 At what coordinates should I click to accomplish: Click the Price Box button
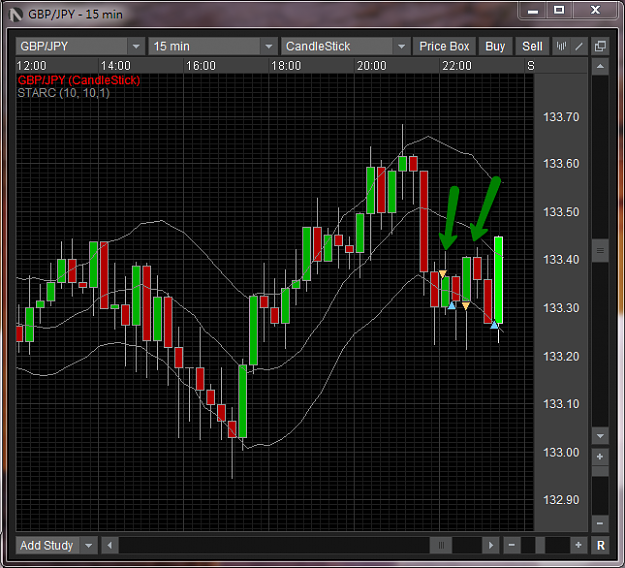tap(444, 46)
